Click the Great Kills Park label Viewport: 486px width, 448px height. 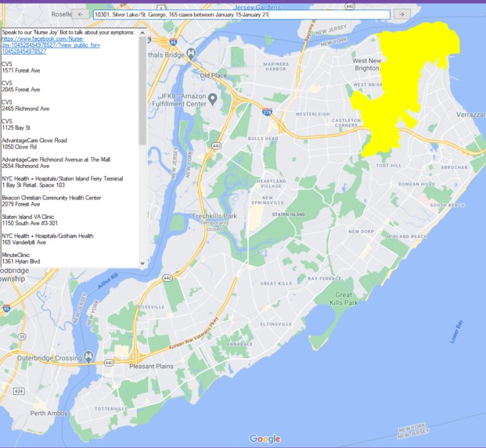[x=344, y=299]
